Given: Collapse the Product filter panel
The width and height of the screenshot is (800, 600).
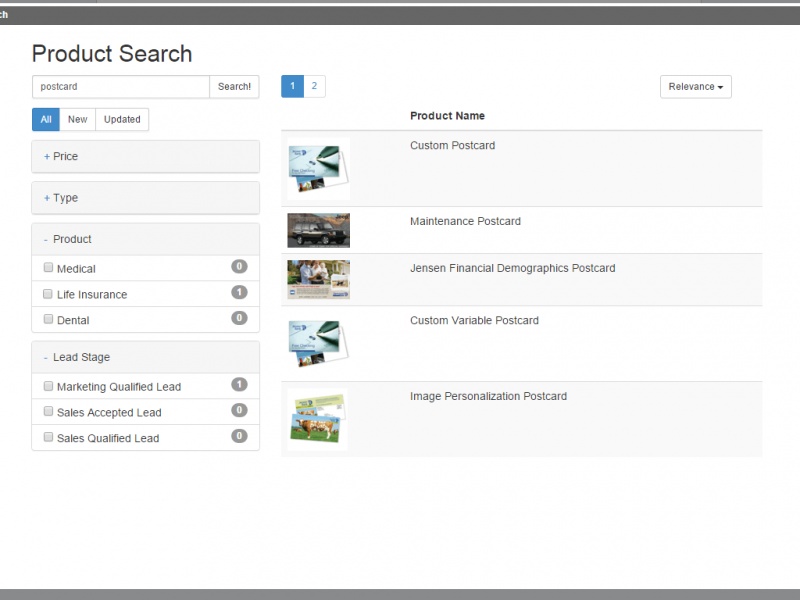Looking at the screenshot, I should pos(145,239).
